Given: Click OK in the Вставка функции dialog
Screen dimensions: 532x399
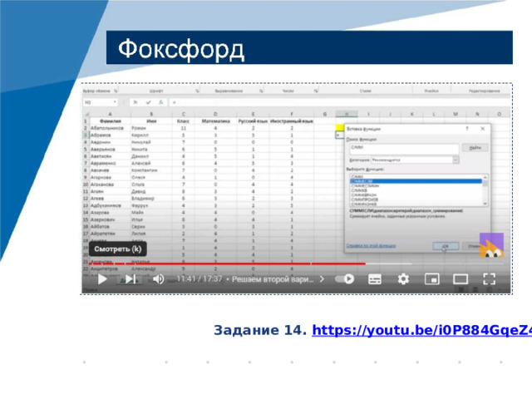Looking at the screenshot, I should tap(446, 246).
